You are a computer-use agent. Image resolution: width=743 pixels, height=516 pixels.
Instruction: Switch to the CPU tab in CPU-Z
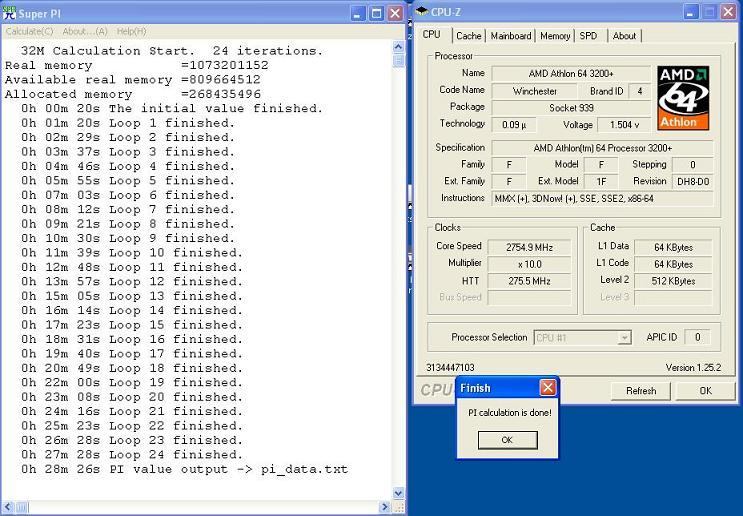pyautogui.click(x=432, y=35)
